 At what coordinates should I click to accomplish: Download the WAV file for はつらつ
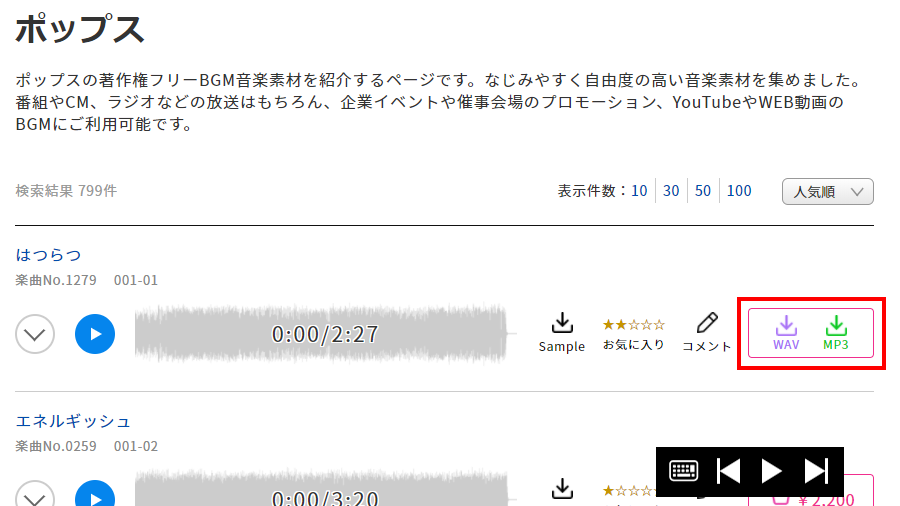[x=786, y=333]
